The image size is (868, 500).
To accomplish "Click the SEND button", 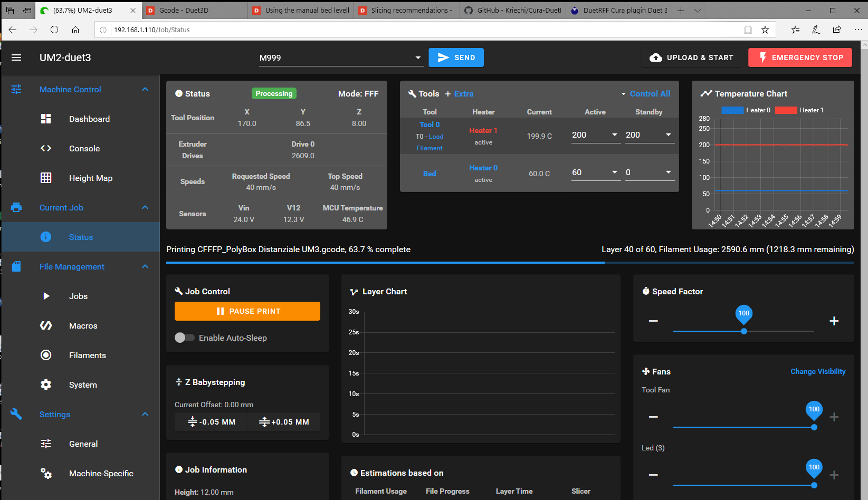I will coord(456,57).
